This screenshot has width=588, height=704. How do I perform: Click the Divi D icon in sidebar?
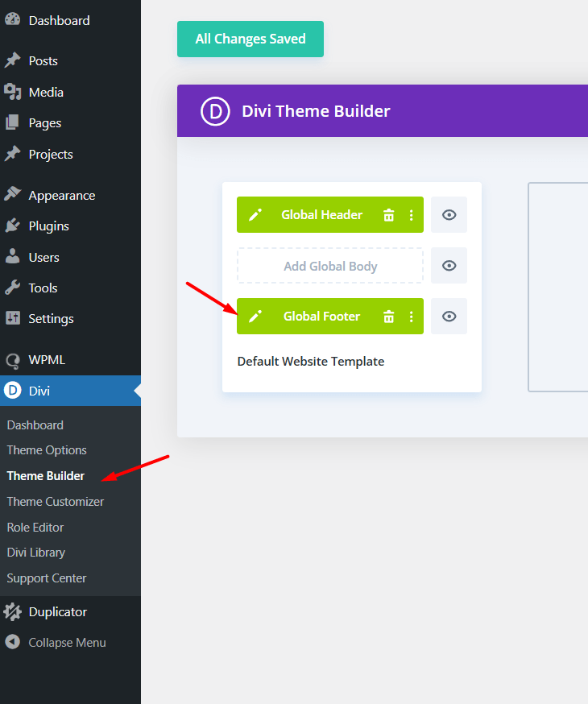[x=13, y=390]
